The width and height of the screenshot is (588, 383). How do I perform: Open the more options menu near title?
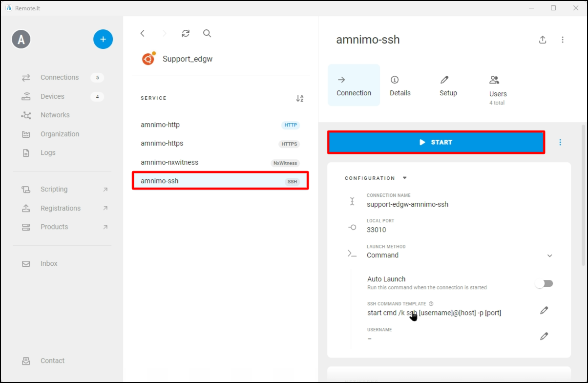563,40
